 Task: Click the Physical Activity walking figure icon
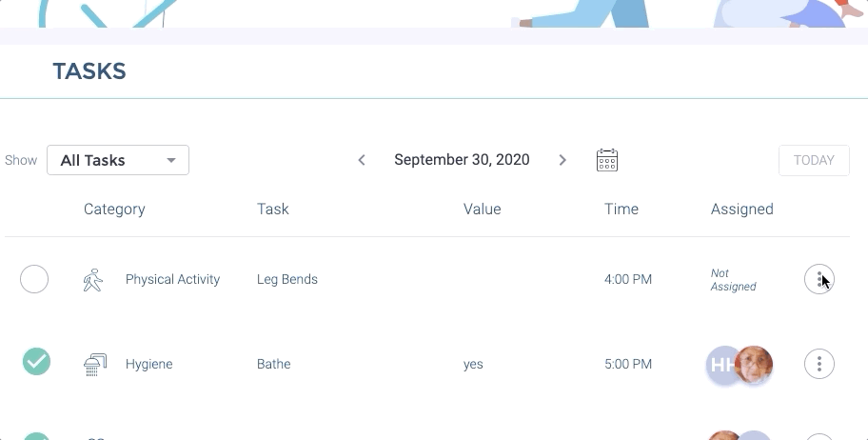click(92, 280)
